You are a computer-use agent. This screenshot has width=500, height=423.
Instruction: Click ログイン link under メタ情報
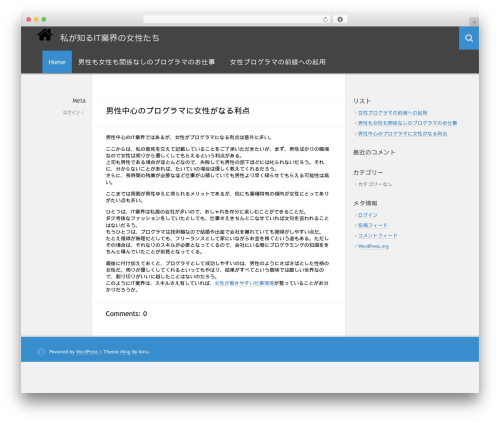click(x=367, y=215)
